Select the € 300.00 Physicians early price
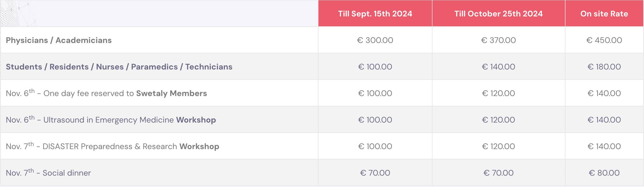The image size is (644, 187). pos(375,40)
